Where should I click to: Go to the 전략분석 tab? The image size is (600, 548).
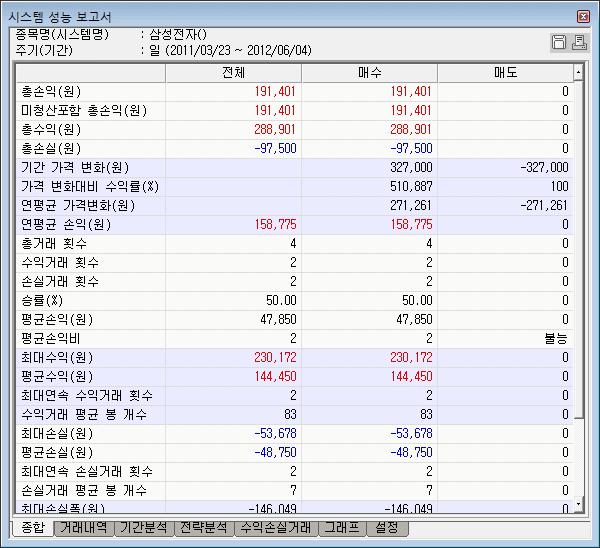[x=204, y=528]
